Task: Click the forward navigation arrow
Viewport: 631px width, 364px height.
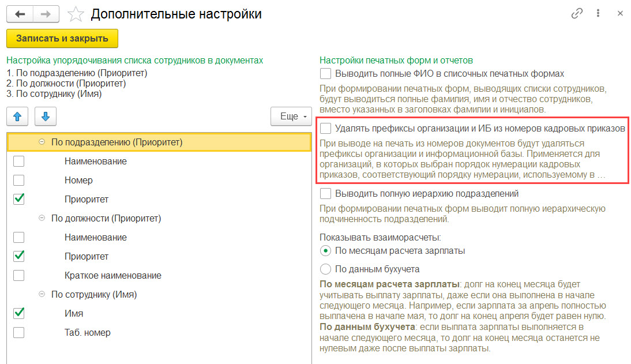Action: [46, 14]
